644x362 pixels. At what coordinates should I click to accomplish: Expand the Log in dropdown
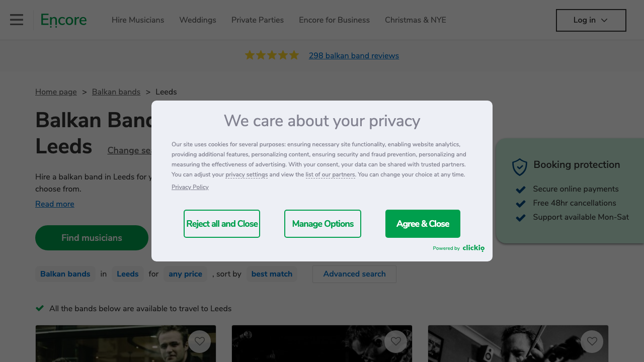(591, 20)
